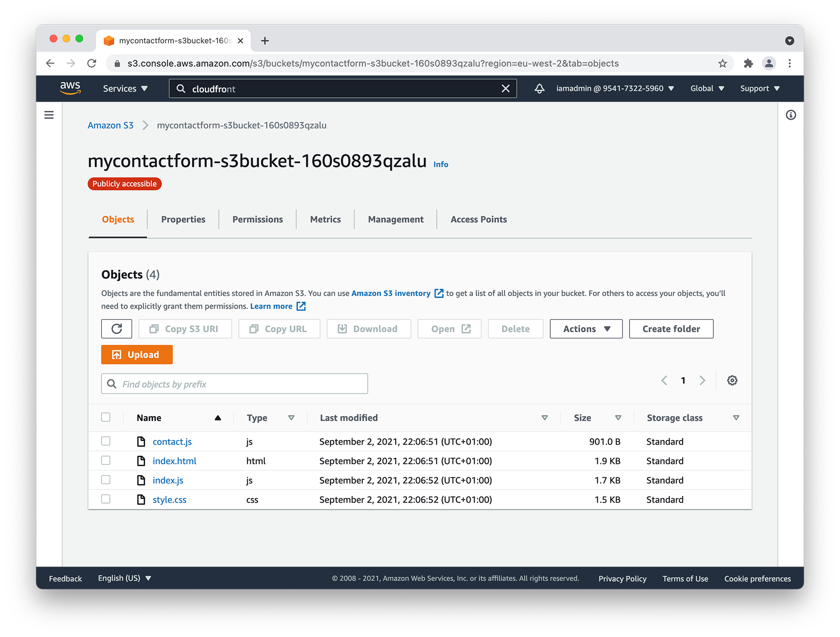This screenshot has width=840, height=637.
Task: Switch to the Metrics tab
Action: coord(325,219)
